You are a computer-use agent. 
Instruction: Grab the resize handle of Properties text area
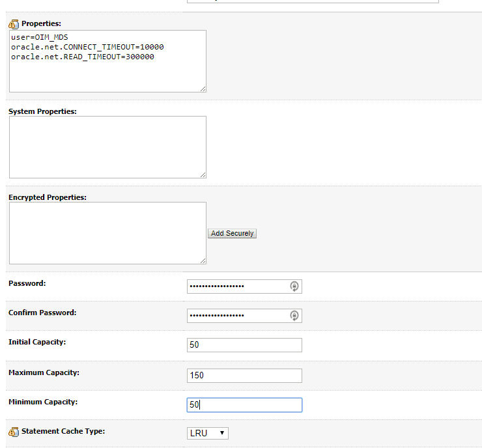[x=203, y=89]
